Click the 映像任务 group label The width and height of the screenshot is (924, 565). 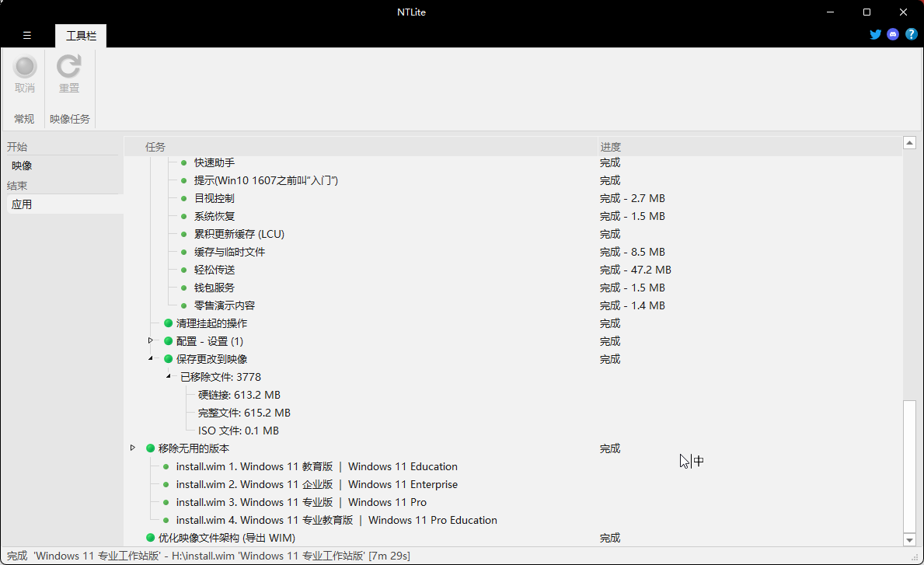coord(69,119)
